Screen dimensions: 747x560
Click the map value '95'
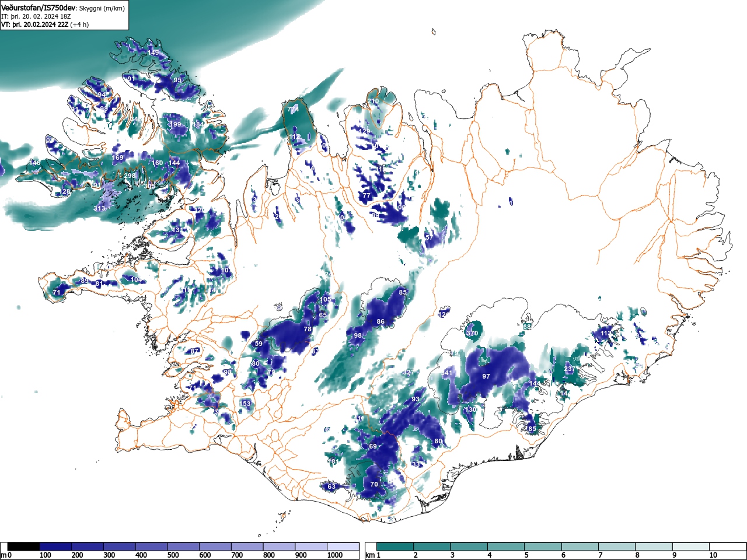[177, 80]
